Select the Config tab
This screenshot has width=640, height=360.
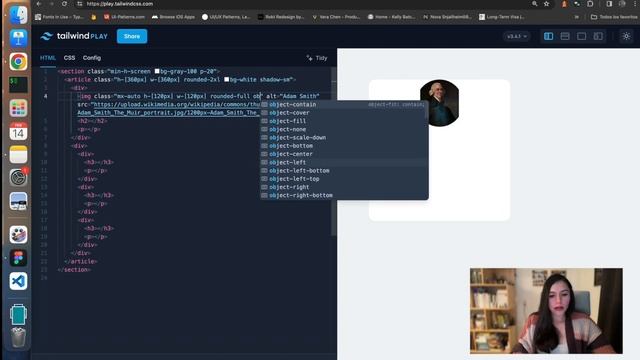pos(92,58)
